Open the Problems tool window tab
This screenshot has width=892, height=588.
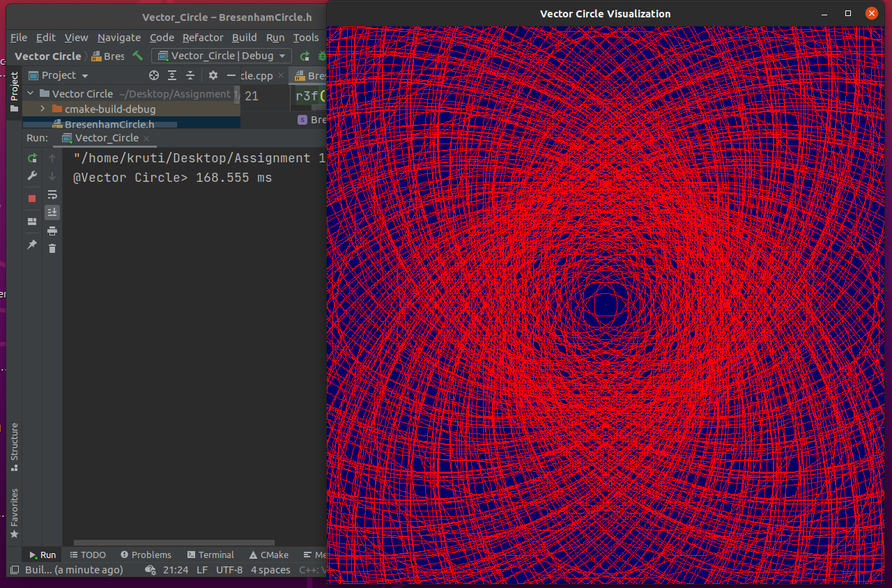146,555
